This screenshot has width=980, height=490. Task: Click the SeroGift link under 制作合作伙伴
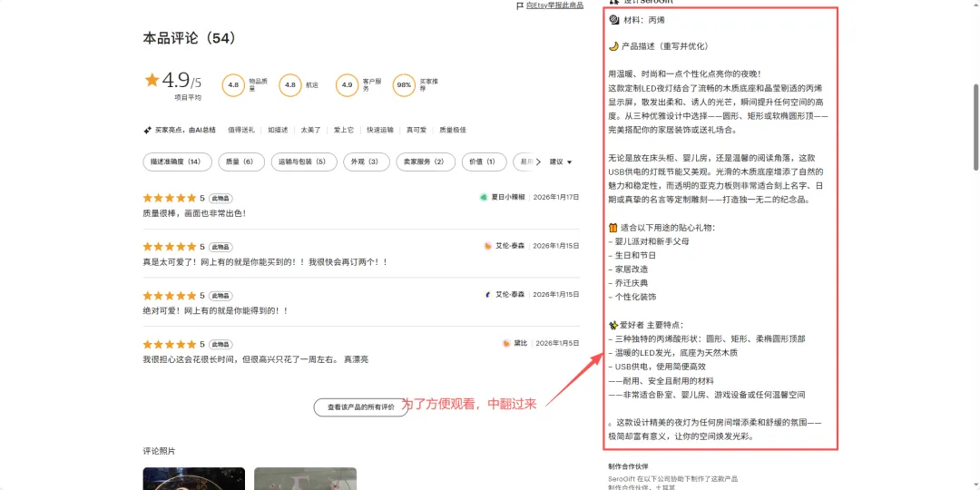click(x=623, y=479)
